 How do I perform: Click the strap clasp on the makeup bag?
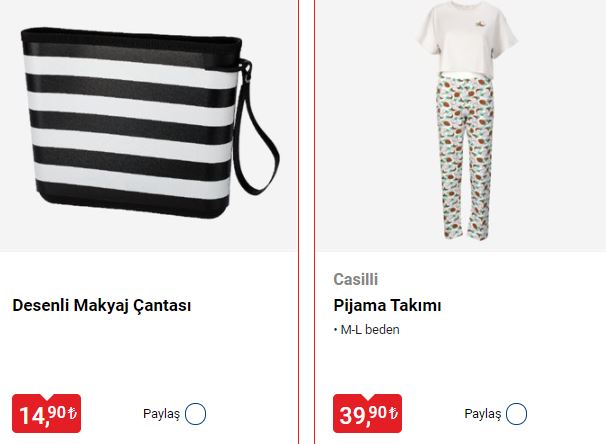coord(246,70)
